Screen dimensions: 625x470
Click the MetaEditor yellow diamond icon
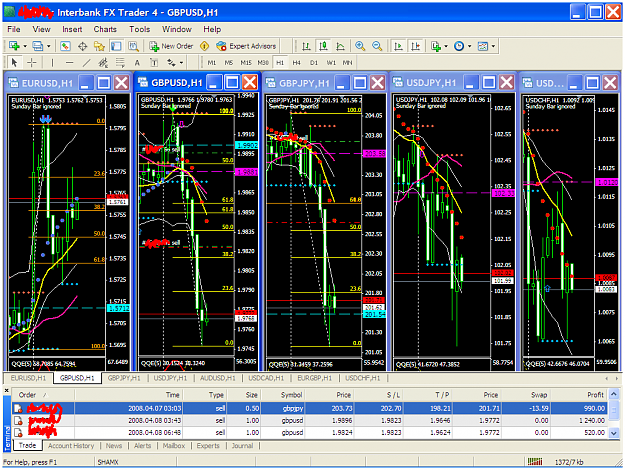(204, 46)
